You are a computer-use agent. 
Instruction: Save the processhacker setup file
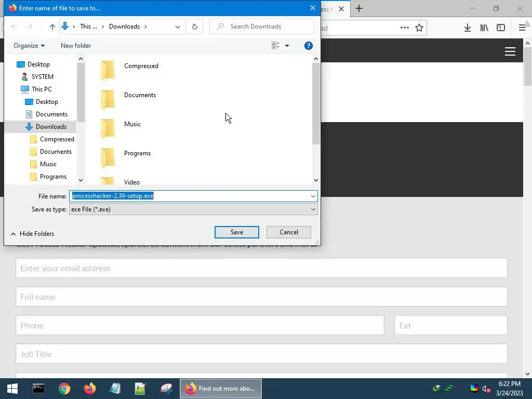pyautogui.click(x=236, y=232)
